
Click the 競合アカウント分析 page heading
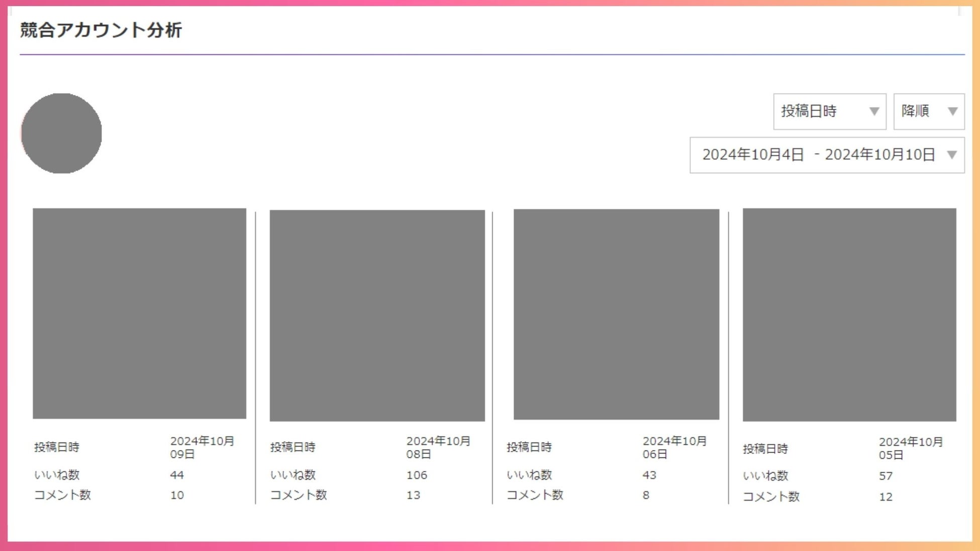click(101, 30)
